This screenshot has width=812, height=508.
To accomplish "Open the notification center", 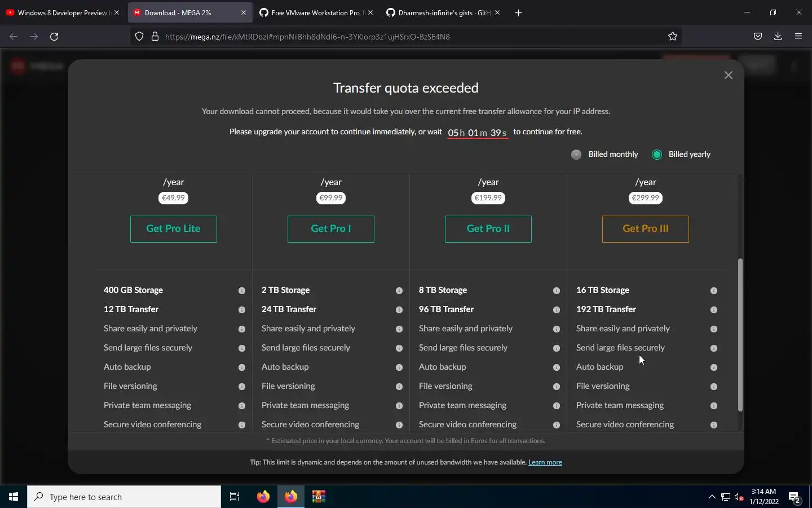I will point(795,498).
